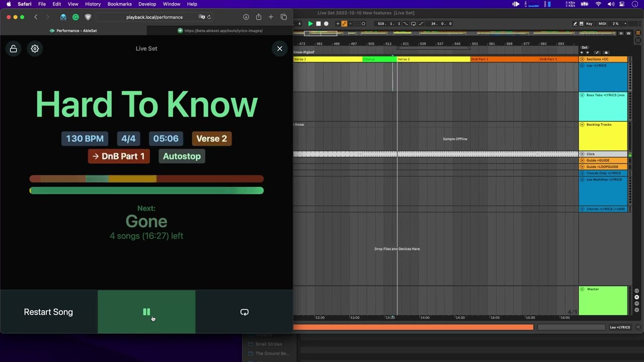Switch to beta.ableset.app lyrics-images tab

220,31
